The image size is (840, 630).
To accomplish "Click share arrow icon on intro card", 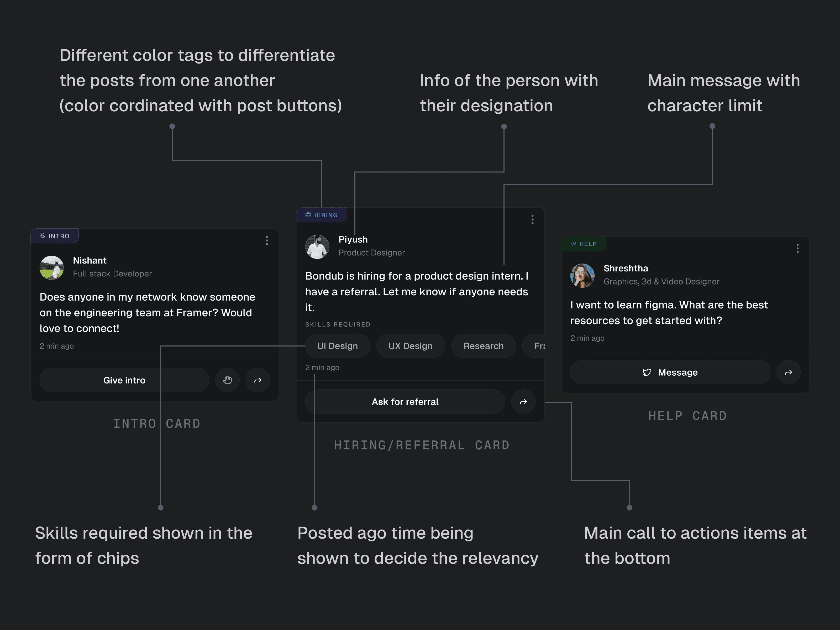I will 258,380.
